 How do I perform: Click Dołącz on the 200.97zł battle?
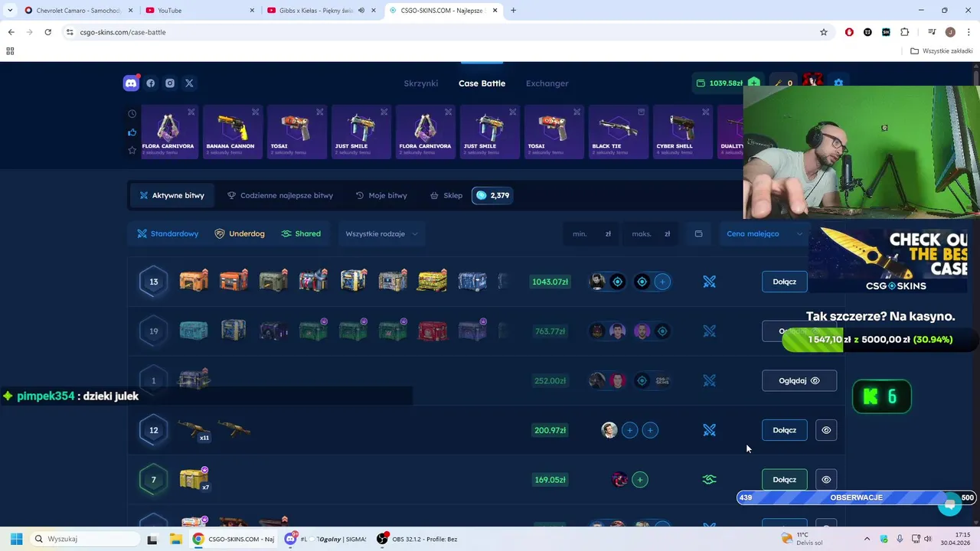(x=785, y=430)
